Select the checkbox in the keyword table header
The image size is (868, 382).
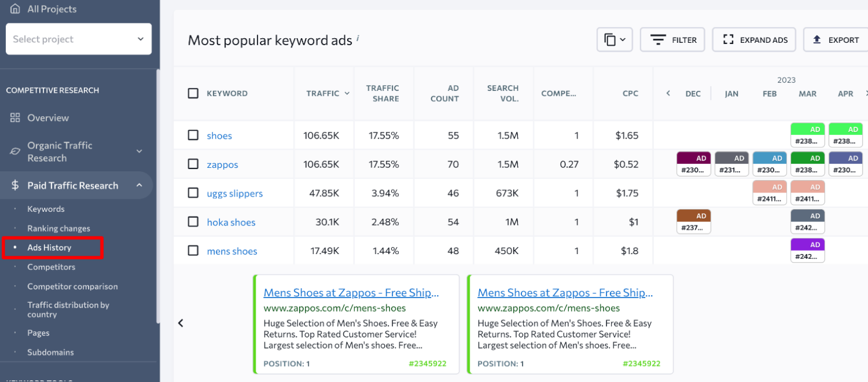[x=194, y=93]
